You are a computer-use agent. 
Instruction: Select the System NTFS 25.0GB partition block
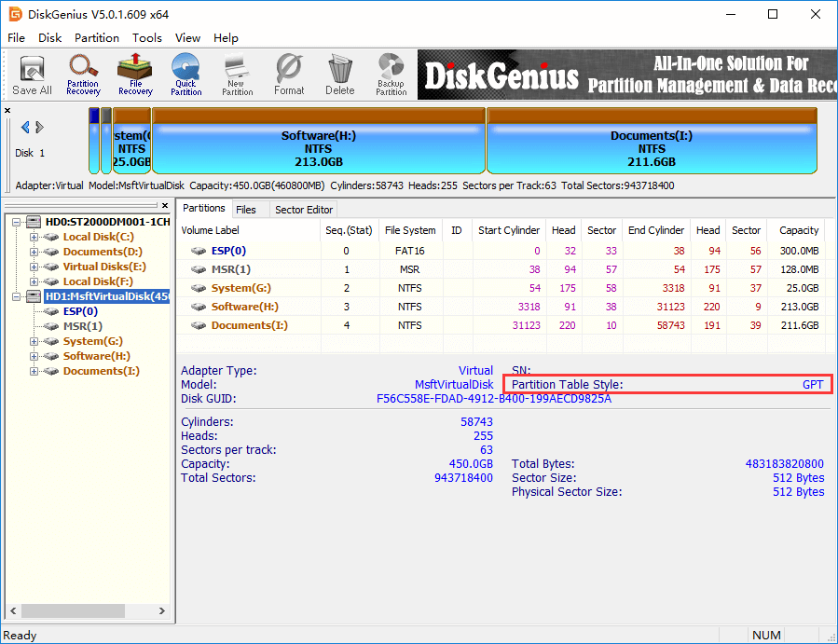tap(131, 141)
